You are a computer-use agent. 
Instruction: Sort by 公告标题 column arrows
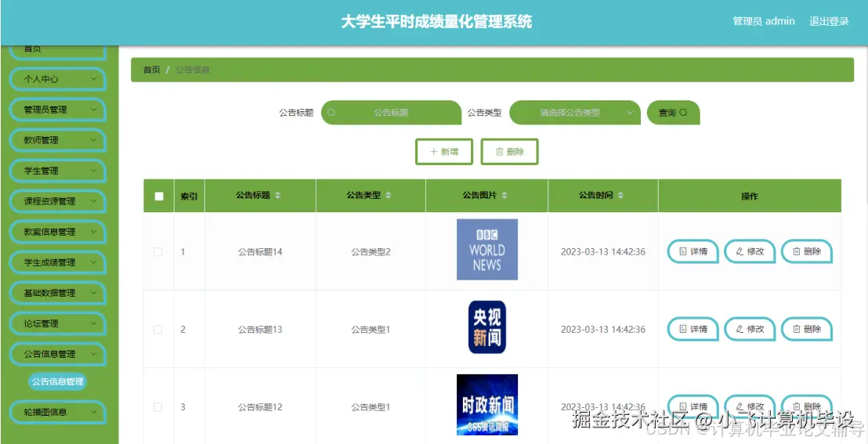278,196
